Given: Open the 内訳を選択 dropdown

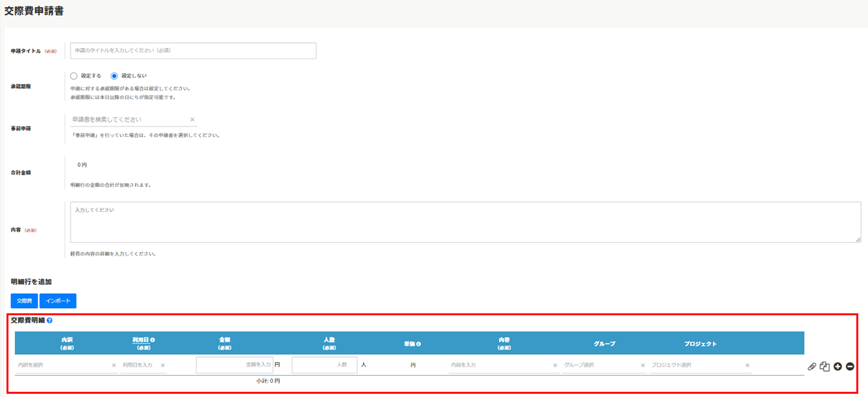Looking at the screenshot, I should pos(62,365).
